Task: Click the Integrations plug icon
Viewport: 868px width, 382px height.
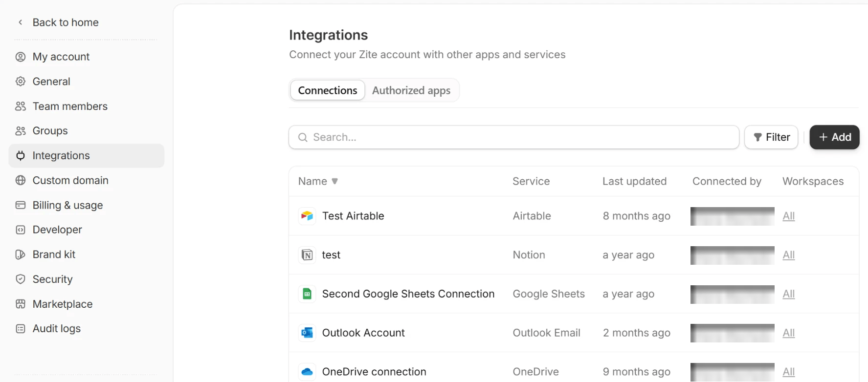Action: click(x=21, y=155)
